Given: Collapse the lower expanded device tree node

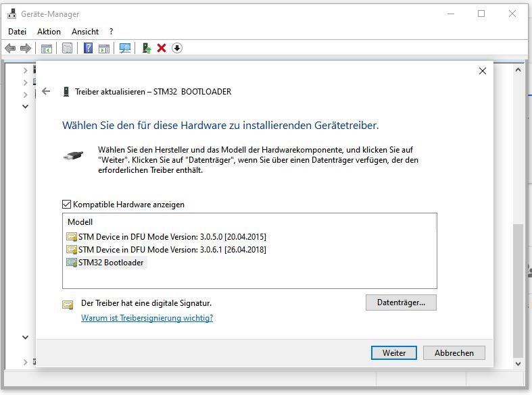Looking at the screenshot, I should tap(26, 338).
